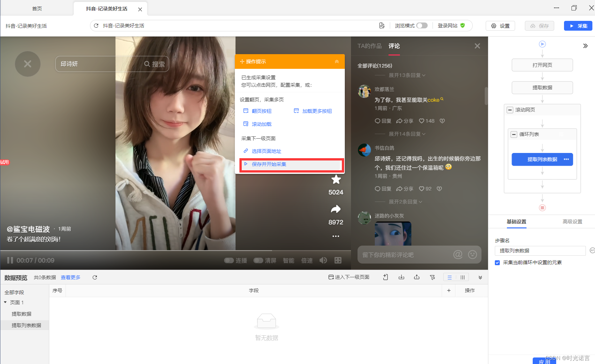Expand 展开2条回复
The width and height of the screenshot is (595, 364).
tap(405, 202)
